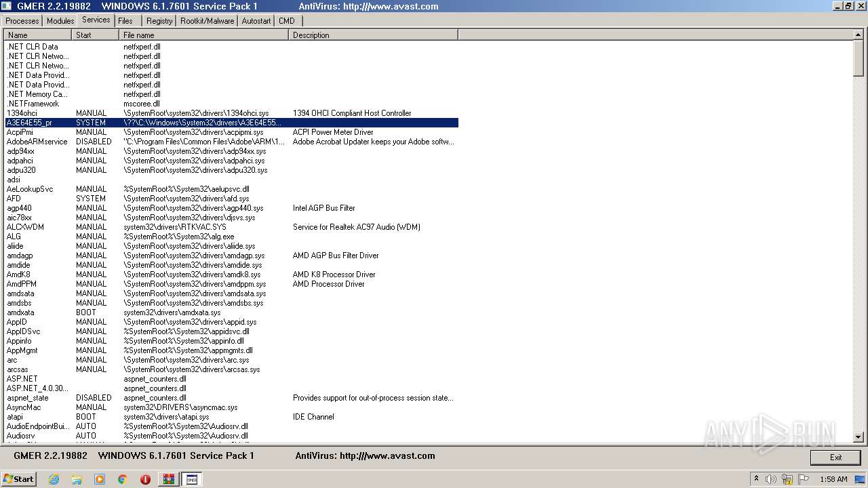The height and width of the screenshot is (488, 868).
Task: Launch Internet Explorer from the taskbar
Action: (x=54, y=479)
